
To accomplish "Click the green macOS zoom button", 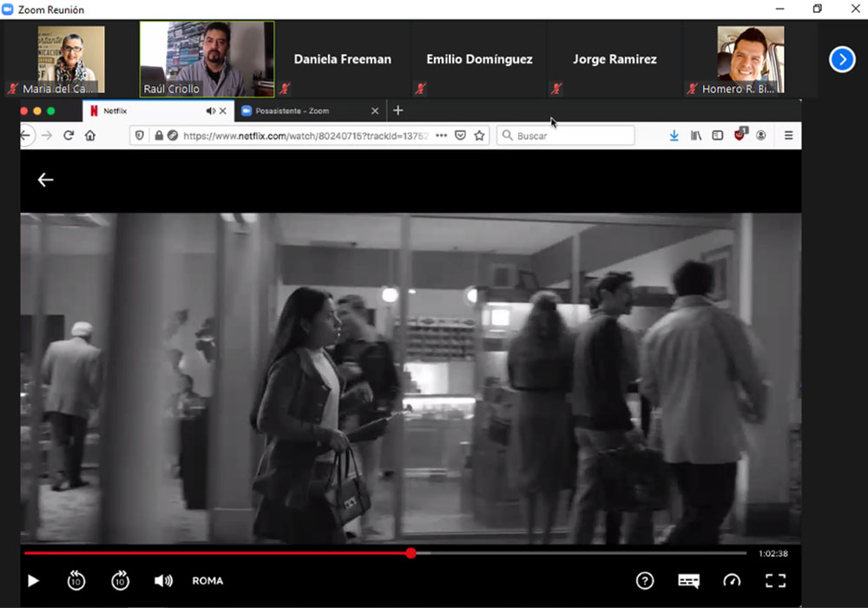I will point(51,111).
